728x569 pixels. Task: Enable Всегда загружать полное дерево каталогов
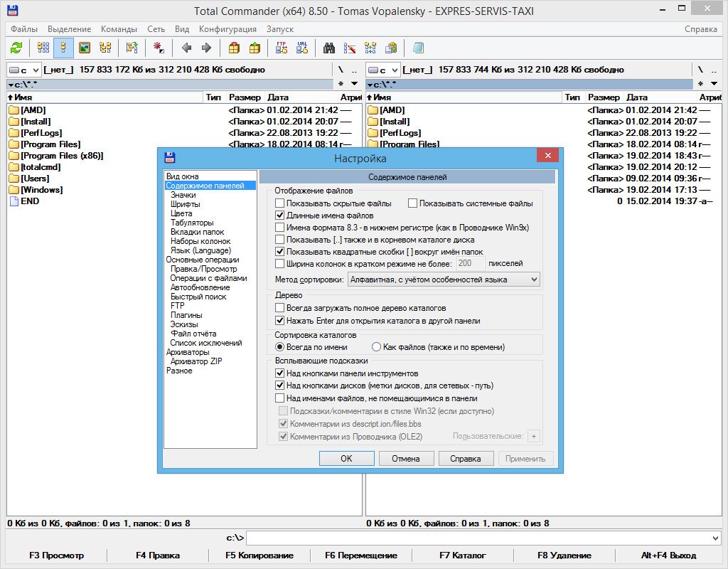coord(279,308)
